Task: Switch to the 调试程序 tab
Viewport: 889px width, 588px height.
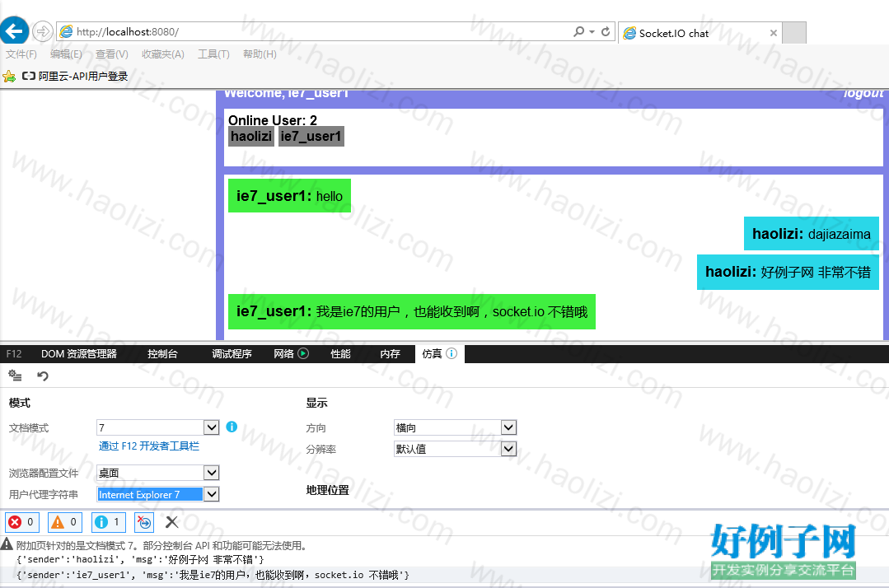Action: (232, 353)
